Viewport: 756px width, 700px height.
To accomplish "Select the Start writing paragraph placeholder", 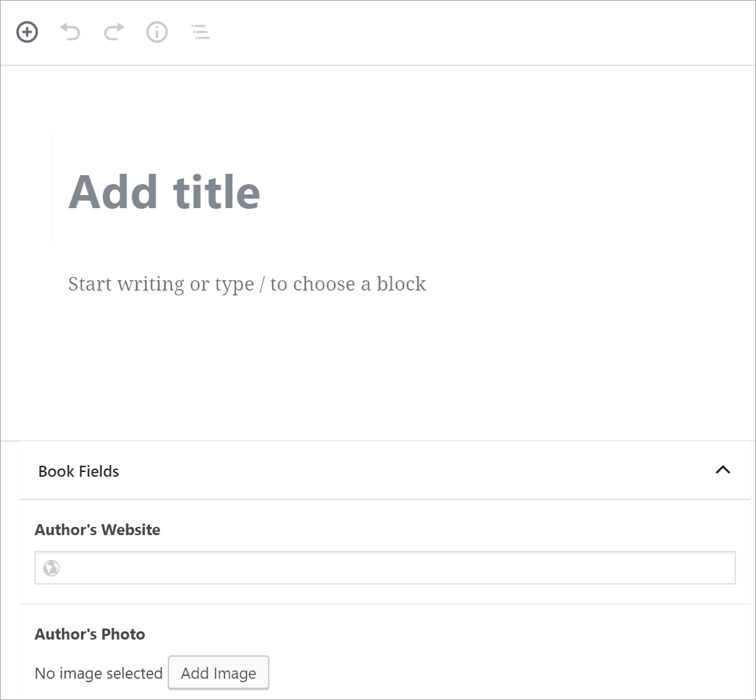I will tap(247, 284).
